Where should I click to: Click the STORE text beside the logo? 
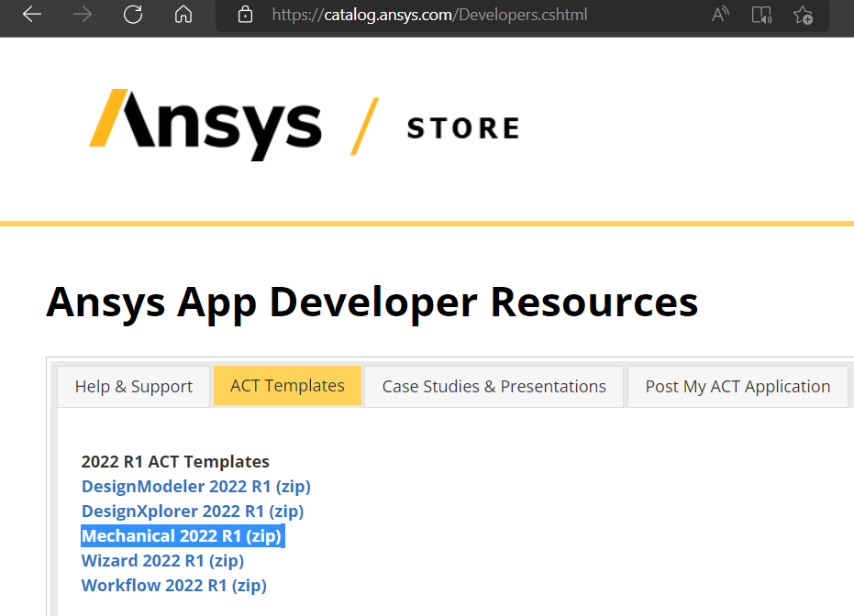click(x=463, y=128)
